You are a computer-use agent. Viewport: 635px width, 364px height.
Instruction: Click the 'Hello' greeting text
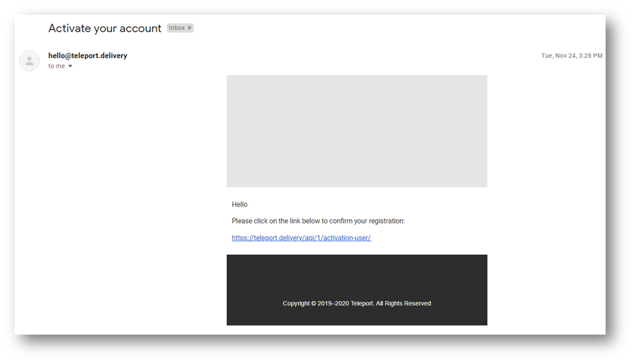coord(239,204)
